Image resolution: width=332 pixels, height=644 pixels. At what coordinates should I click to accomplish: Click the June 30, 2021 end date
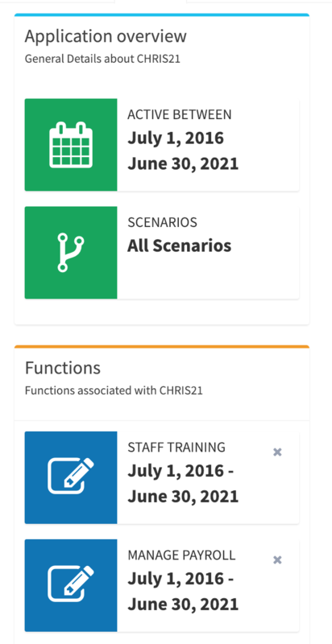click(183, 164)
